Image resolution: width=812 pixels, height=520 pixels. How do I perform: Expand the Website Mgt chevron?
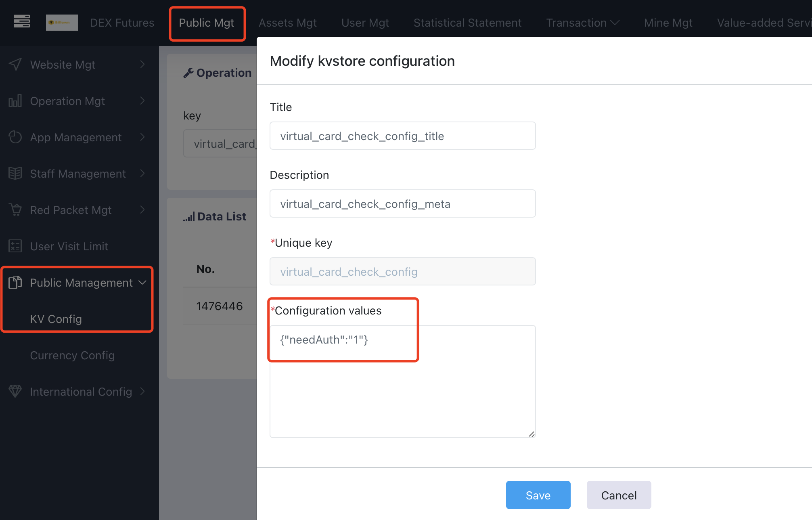pyautogui.click(x=142, y=65)
